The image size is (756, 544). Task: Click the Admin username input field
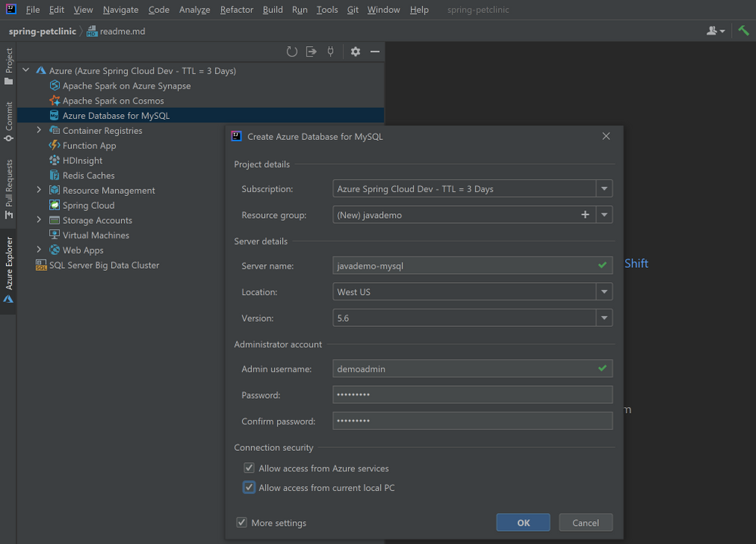tap(472, 369)
